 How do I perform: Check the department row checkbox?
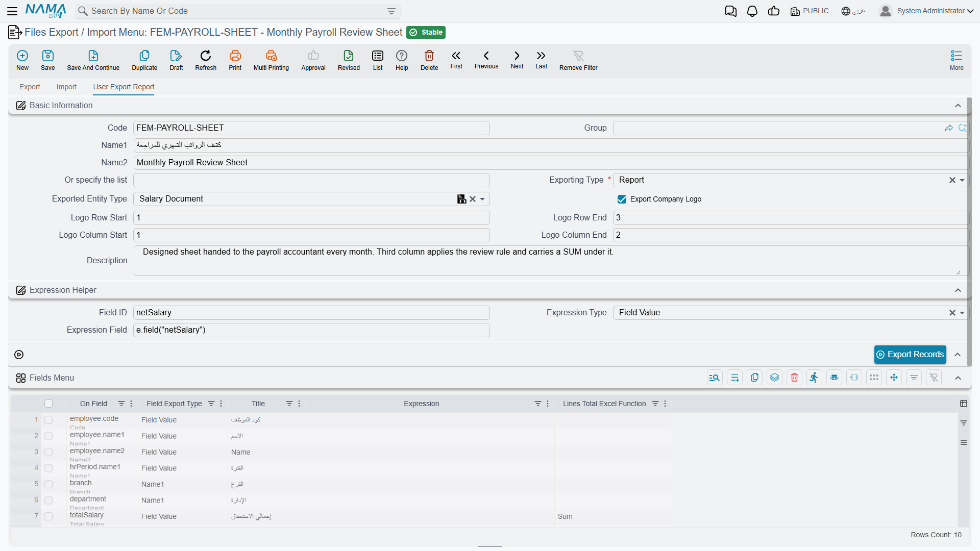(48, 500)
